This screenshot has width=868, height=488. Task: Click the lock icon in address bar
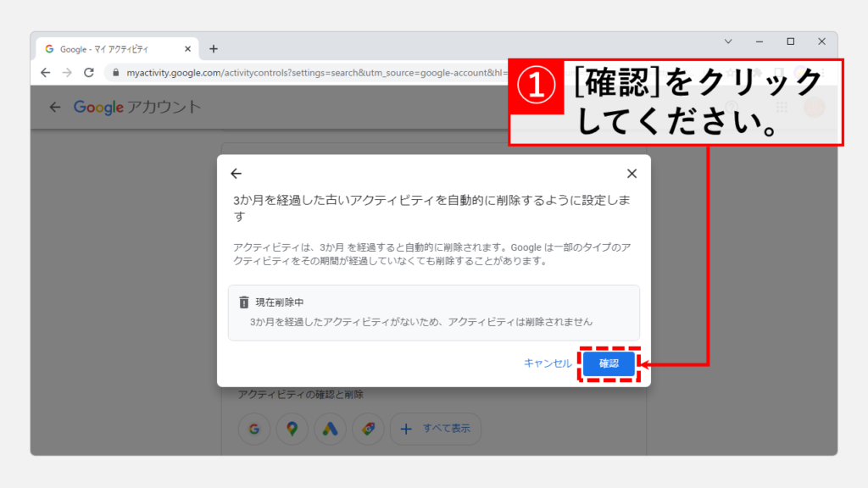tap(115, 73)
